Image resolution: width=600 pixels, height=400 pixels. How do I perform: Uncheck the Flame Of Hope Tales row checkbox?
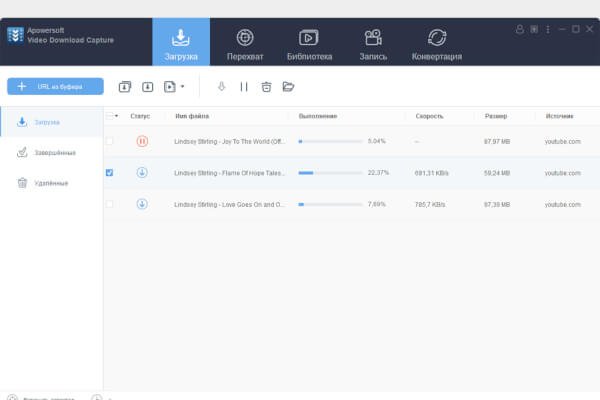(x=110, y=173)
